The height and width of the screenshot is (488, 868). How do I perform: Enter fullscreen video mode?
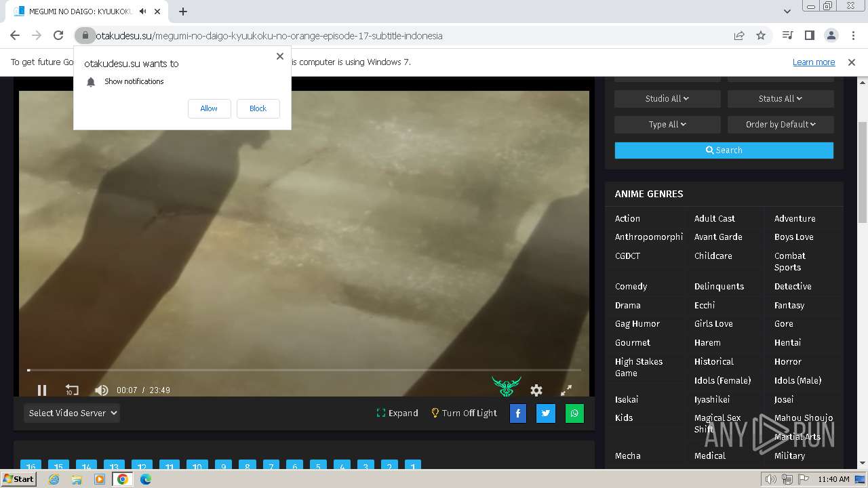pyautogui.click(x=566, y=390)
